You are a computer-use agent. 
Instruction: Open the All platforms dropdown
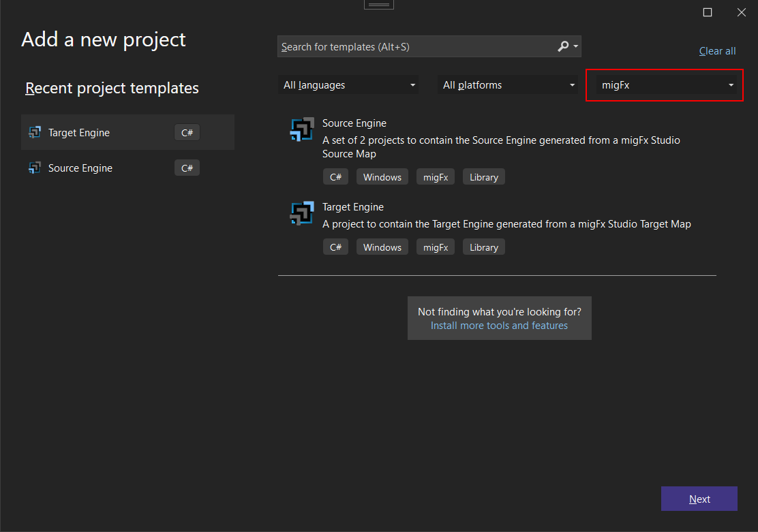[x=508, y=84]
